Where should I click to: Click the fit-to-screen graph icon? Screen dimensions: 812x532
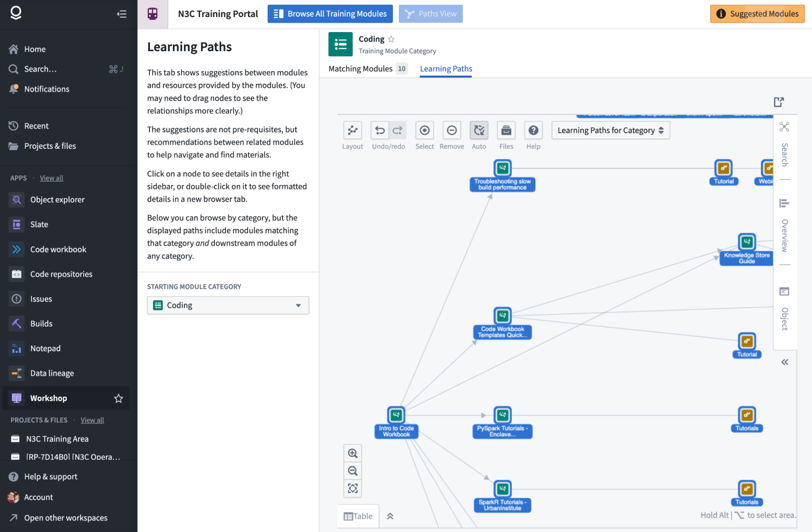point(353,488)
